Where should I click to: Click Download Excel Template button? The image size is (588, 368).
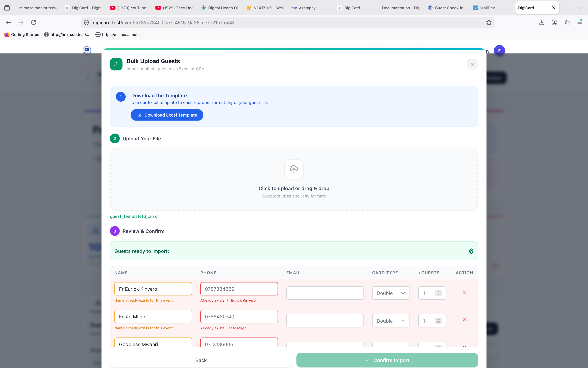[167, 115]
